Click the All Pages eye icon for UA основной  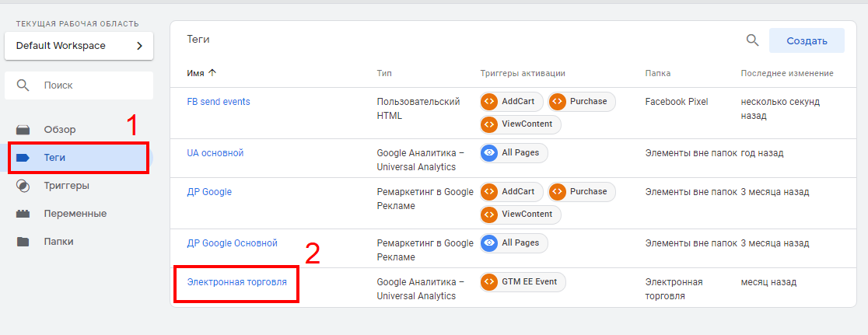[489, 153]
